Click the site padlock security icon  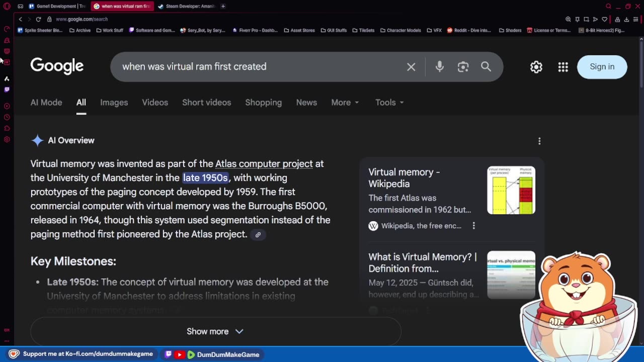(49, 19)
